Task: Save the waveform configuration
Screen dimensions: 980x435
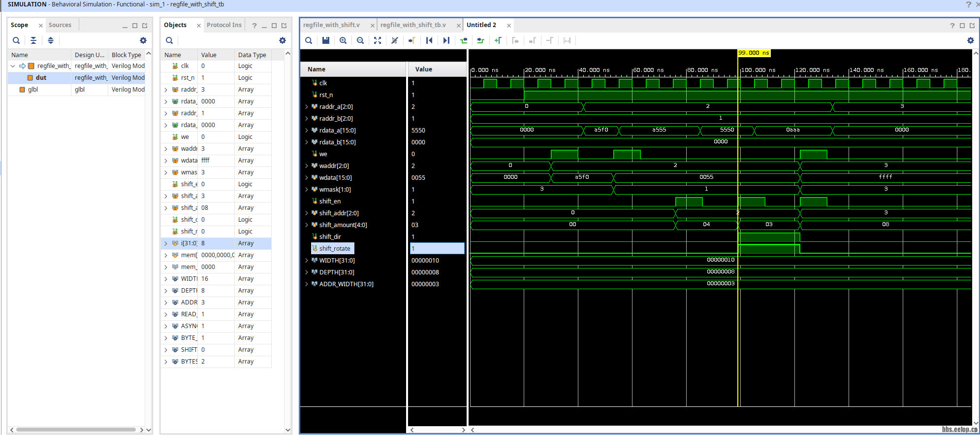Action: coord(325,40)
